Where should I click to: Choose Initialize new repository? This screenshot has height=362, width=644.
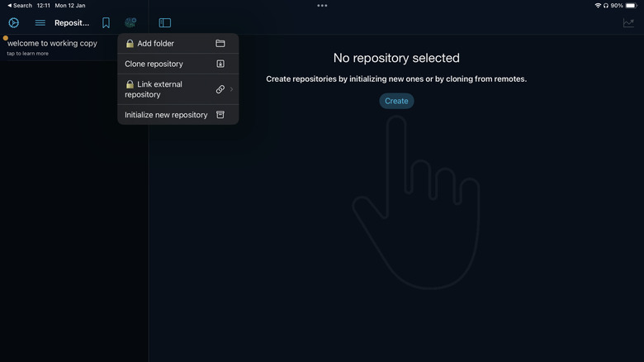[178, 115]
